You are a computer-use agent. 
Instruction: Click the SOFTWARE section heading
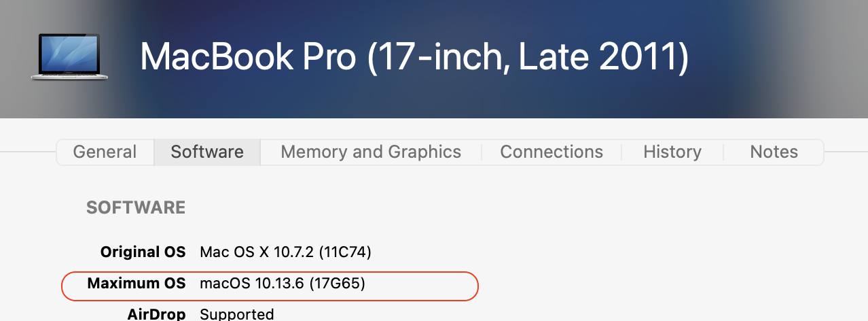coord(136,207)
